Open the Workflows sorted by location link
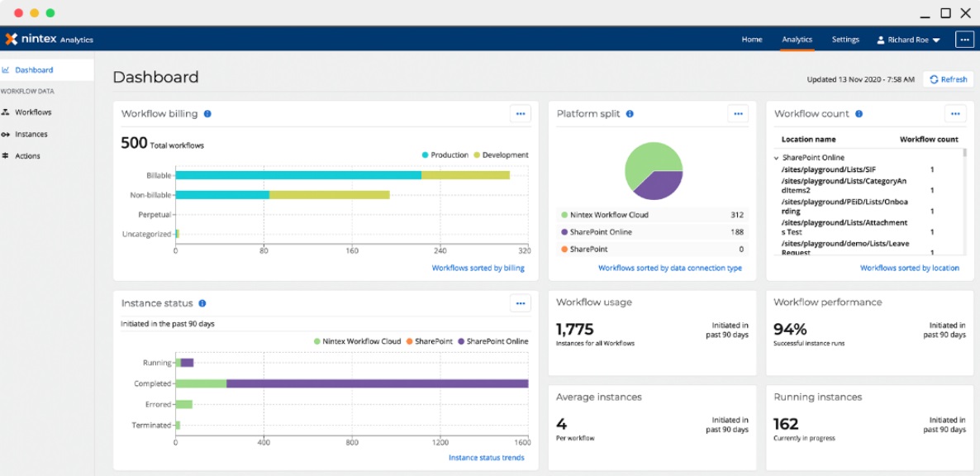The image size is (980, 476). pyautogui.click(x=910, y=268)
